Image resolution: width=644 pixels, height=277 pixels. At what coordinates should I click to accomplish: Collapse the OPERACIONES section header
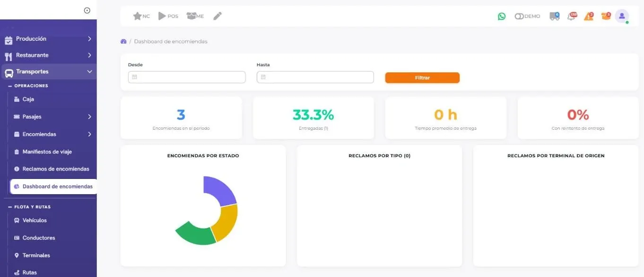28,86
